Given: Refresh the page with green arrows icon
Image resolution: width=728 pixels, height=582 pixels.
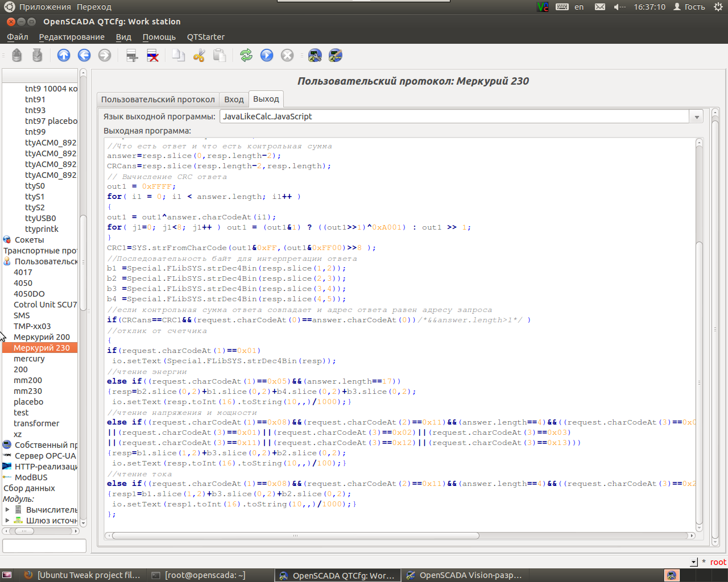Looking at the screenshot, I should coord(246,55).
